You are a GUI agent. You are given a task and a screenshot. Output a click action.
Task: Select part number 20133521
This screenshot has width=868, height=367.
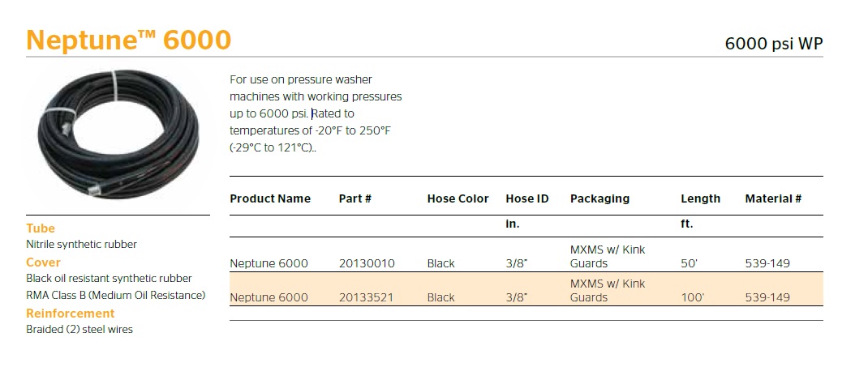tap(366, 297)
